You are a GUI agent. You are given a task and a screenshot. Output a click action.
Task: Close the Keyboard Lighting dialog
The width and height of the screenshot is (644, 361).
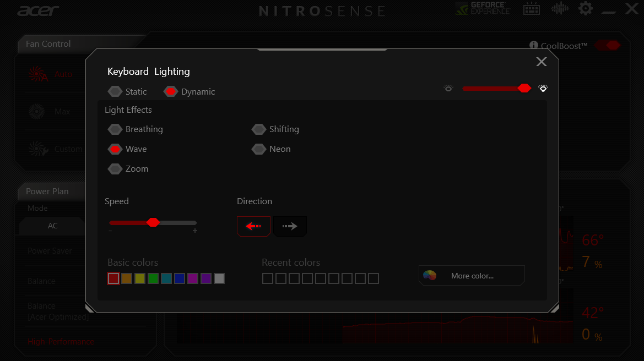coord(541,62)
